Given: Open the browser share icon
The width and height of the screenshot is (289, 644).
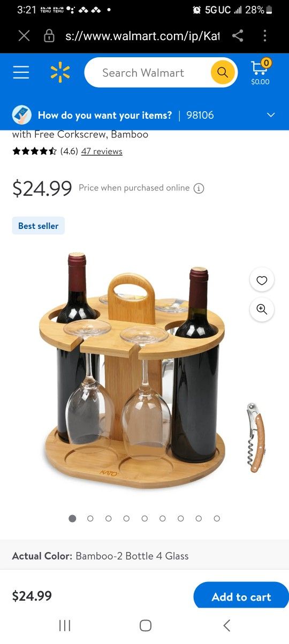Looking at the screenshot, I should pyautogui.click(x=238, y=36).
